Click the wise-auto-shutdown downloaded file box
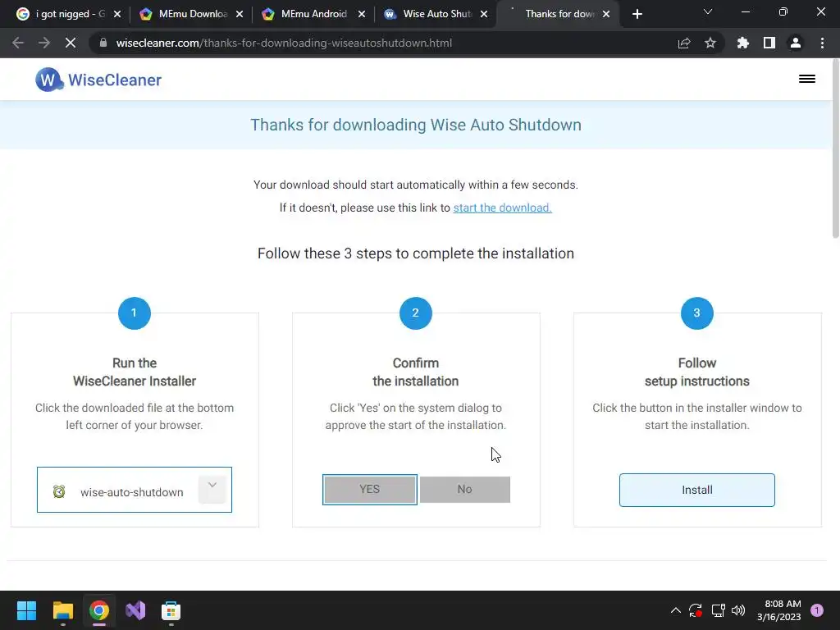Screen dimensions: 840x630 click(135, 490)
